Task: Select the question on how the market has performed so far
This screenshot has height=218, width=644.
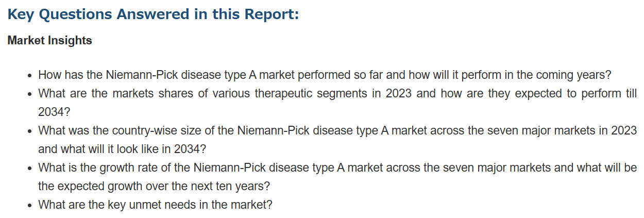Action: (325, 75)
